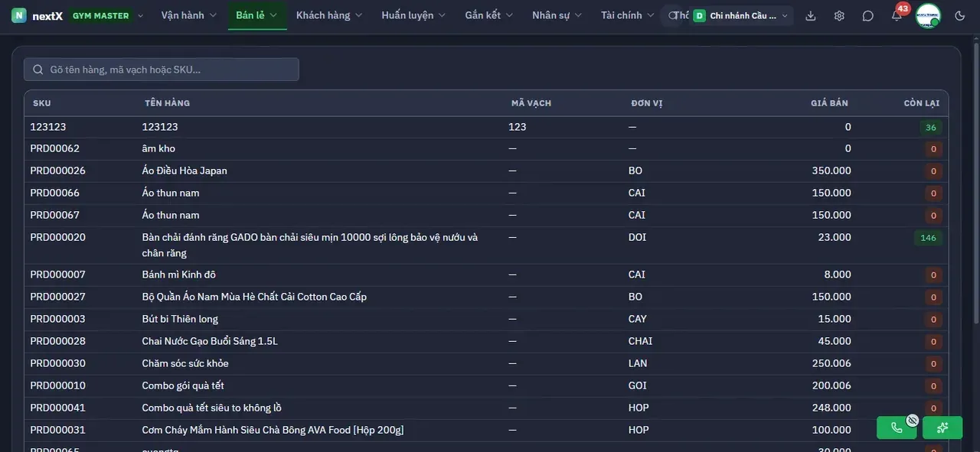Screen dimensions: 980x452
Task: Click the green D branch badge
Action: click(x=699, y=15)
